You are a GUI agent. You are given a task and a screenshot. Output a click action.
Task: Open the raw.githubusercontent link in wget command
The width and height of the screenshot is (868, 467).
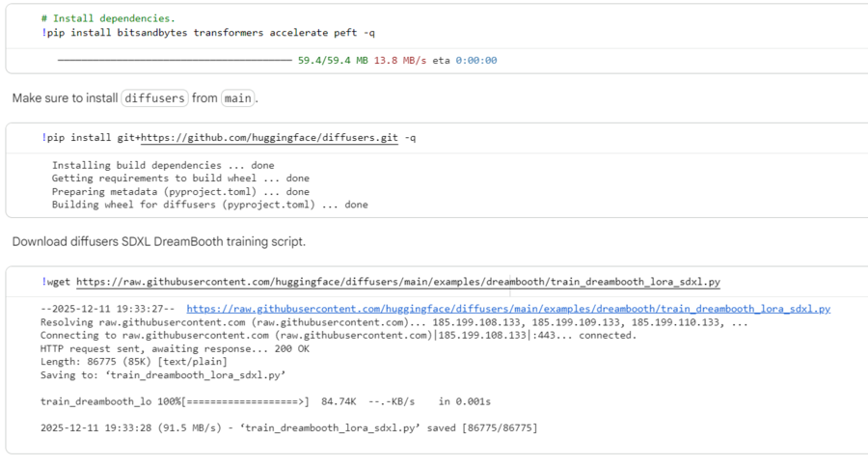pos(398,282)
